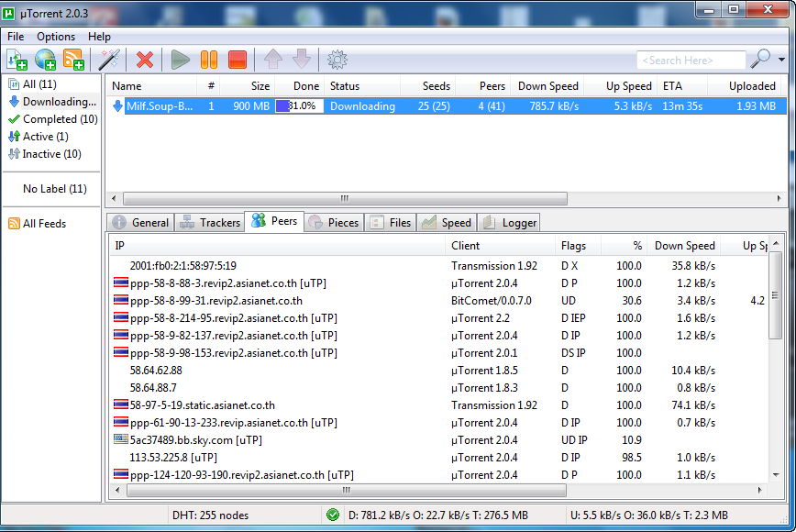Click the Add Torrent toolbar icon
The image size is (796, 532).
(x=17, y=60)
